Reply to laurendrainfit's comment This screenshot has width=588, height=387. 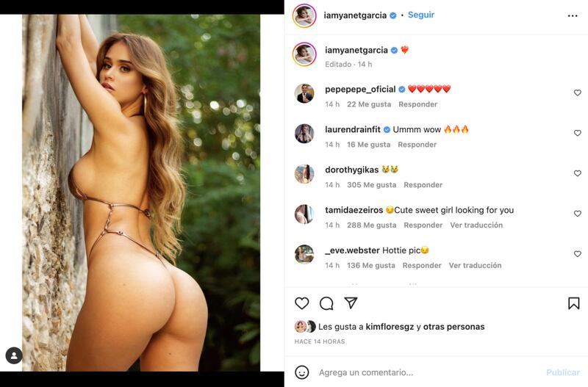tap(417, 145)
